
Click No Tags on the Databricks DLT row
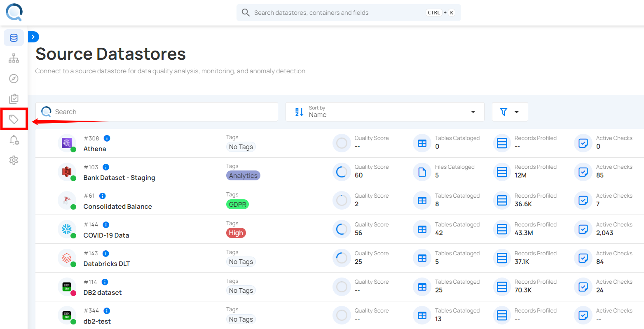coord(241,262)
